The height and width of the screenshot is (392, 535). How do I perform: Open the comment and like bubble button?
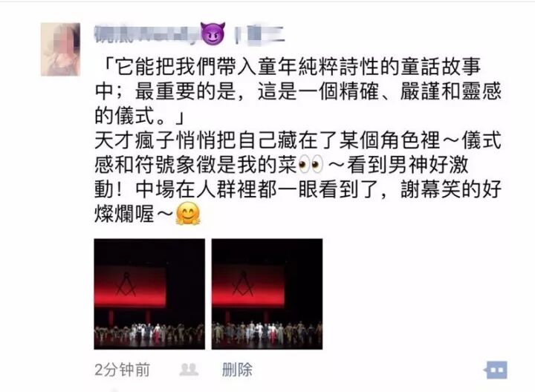tap(496, 370)
